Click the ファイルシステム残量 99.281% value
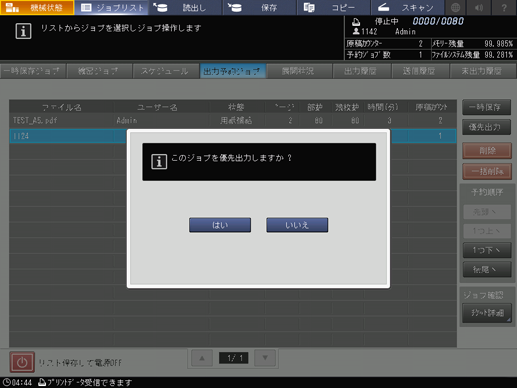This screenshot has width=517, height=388. [x=498, y=55]
